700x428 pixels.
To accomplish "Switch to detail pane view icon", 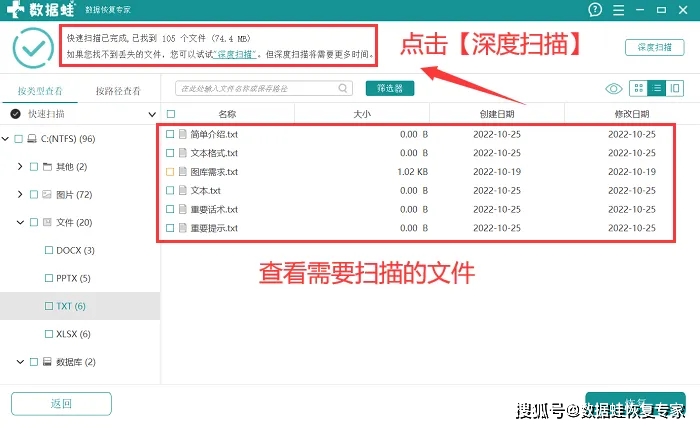I will pos(676,89).
